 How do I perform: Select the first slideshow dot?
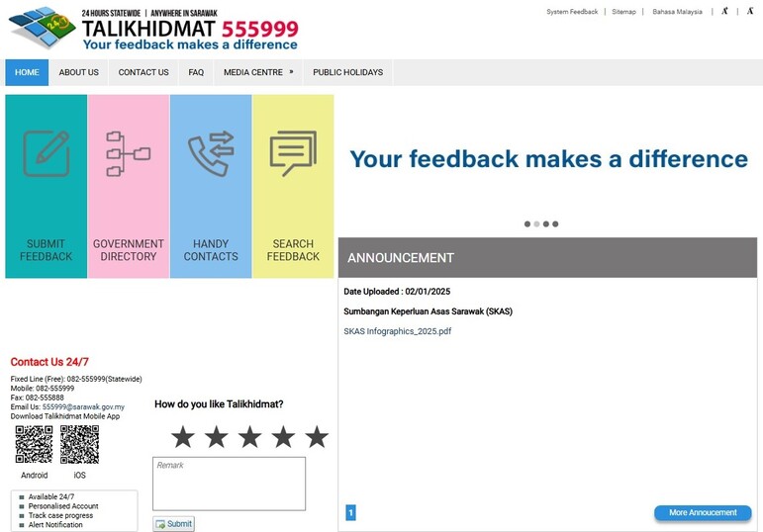click(527, 224)
